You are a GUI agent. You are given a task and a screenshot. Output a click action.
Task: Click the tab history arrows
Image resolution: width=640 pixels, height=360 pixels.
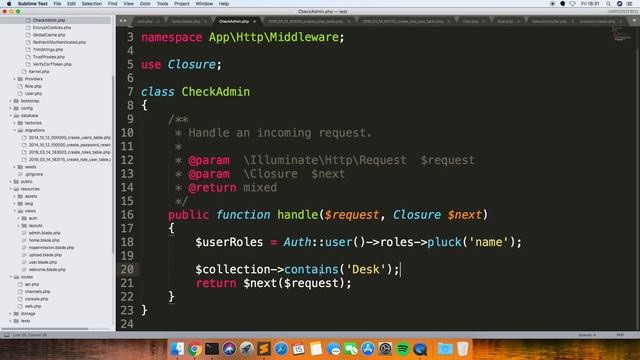click(123, 21)
